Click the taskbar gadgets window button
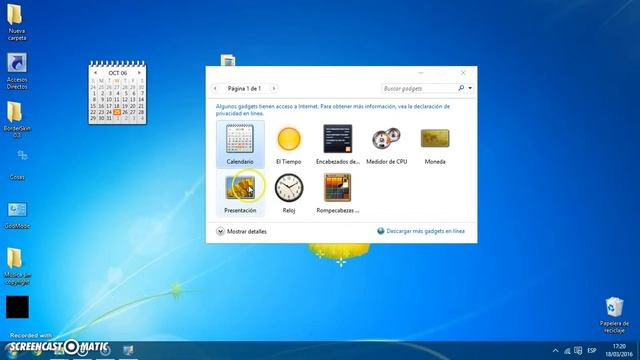 click(x=128, y=350)
